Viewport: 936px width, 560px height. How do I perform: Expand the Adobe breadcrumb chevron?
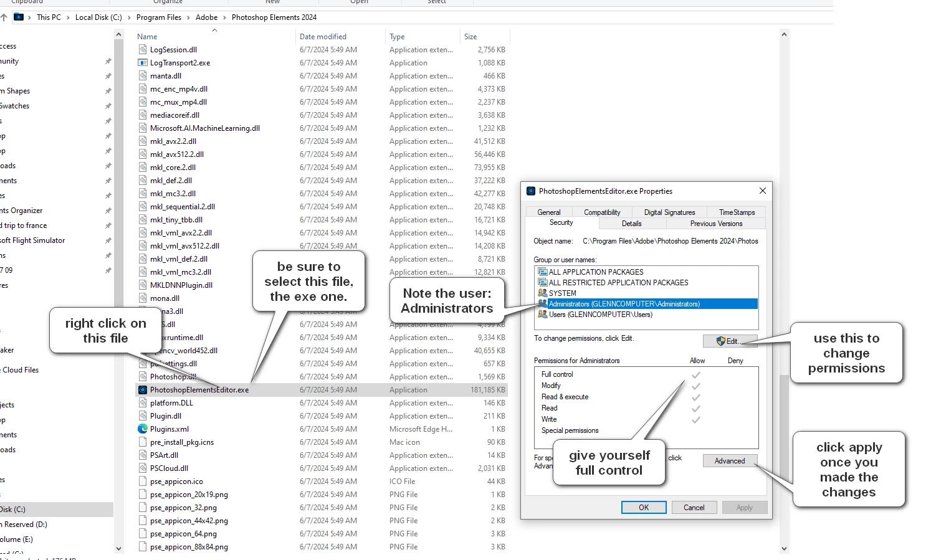225,17
